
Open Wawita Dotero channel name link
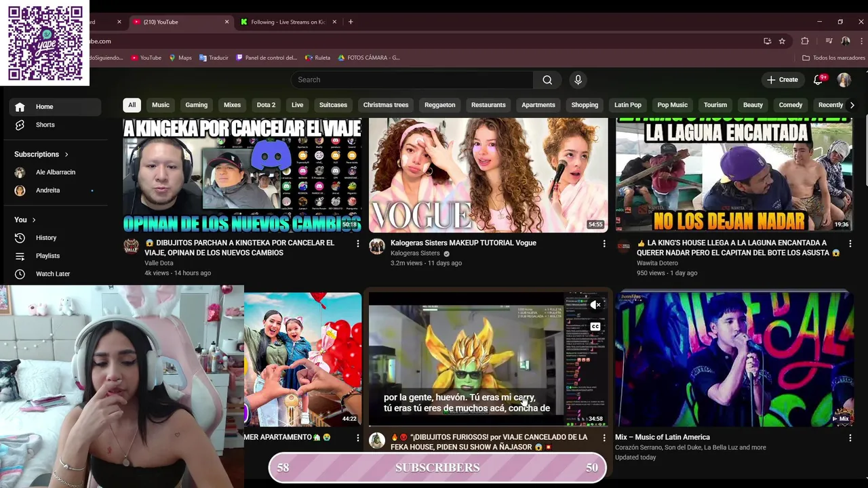(657, 263)
